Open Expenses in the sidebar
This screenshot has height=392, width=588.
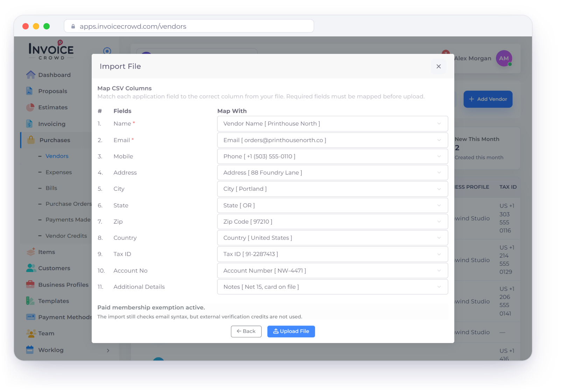(x=58, y=172)
